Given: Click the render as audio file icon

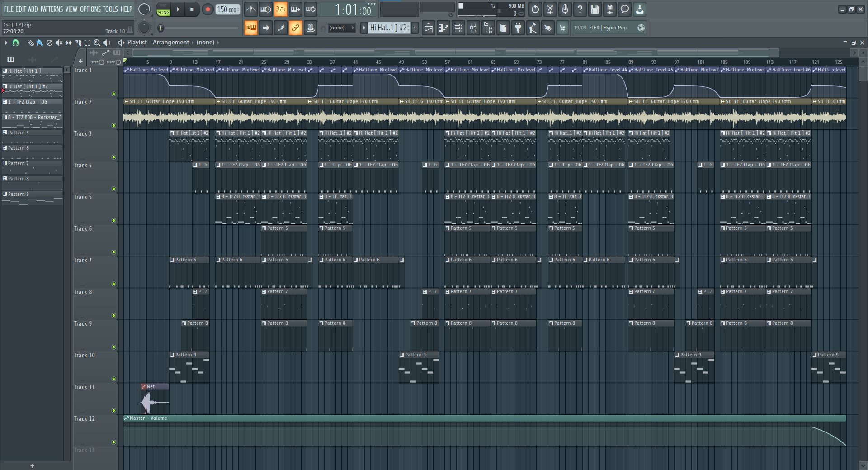Looking at the screenshot, I should click(x=610, y=9).
